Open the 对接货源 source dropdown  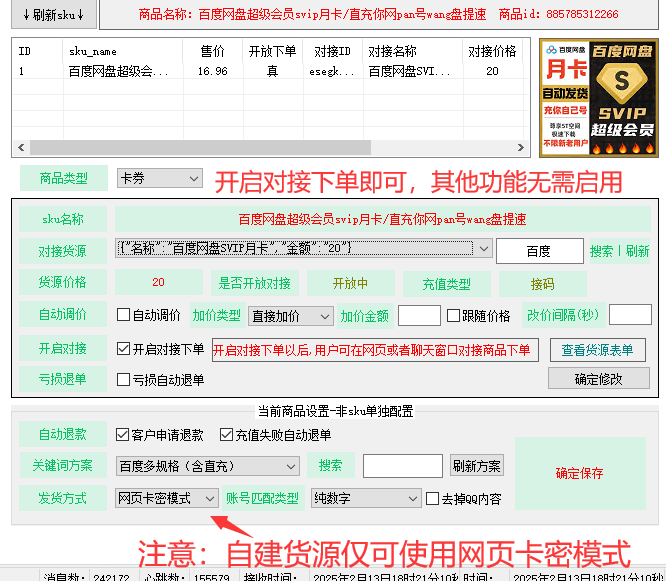coord(303,248)
